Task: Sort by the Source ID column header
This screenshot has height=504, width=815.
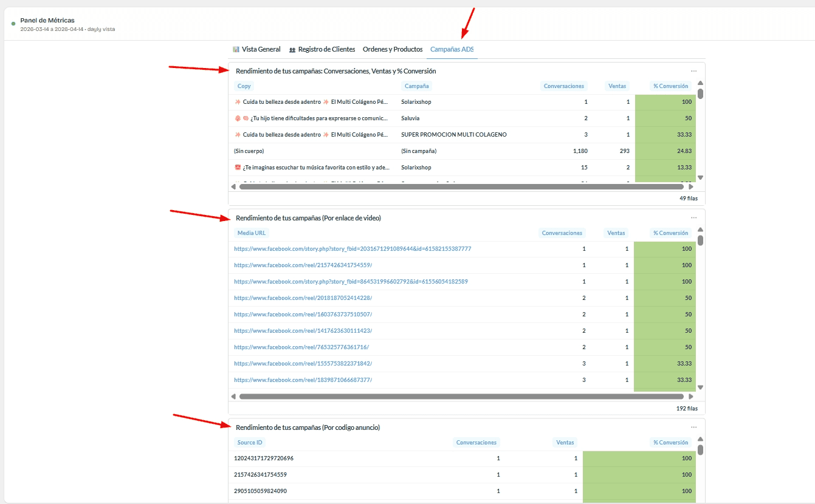Action: coord(250,443)
